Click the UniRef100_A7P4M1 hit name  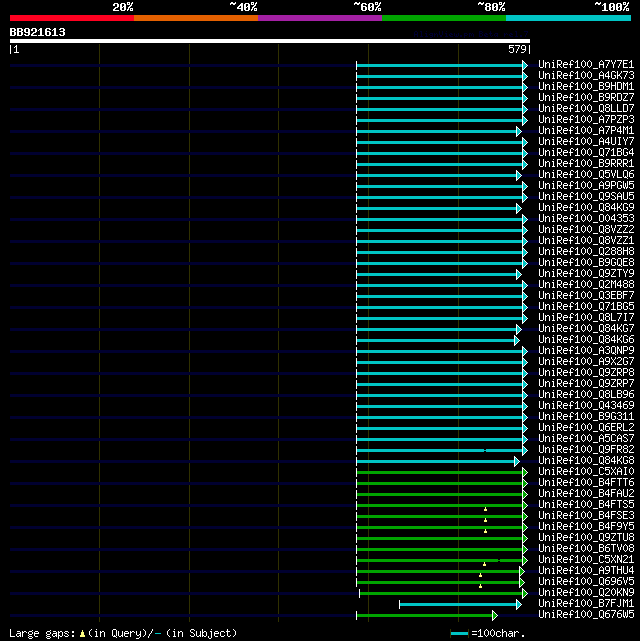[586, 131]
